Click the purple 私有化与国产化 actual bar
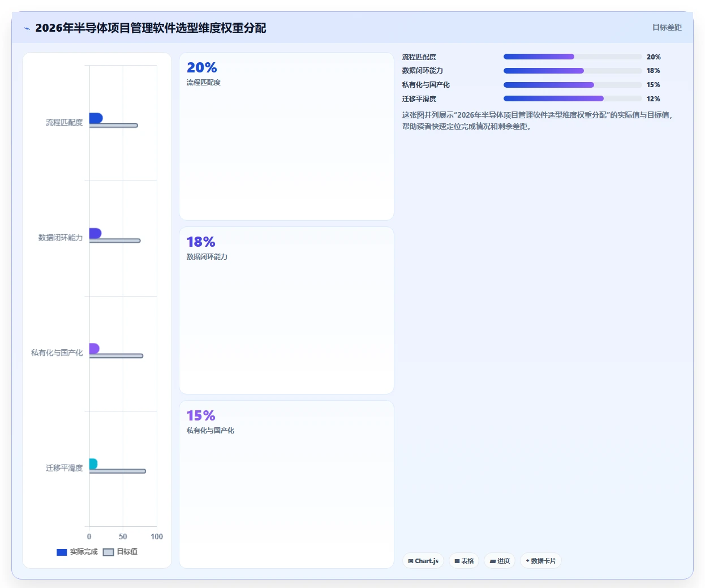705x588 pixels. click(94, 348)
